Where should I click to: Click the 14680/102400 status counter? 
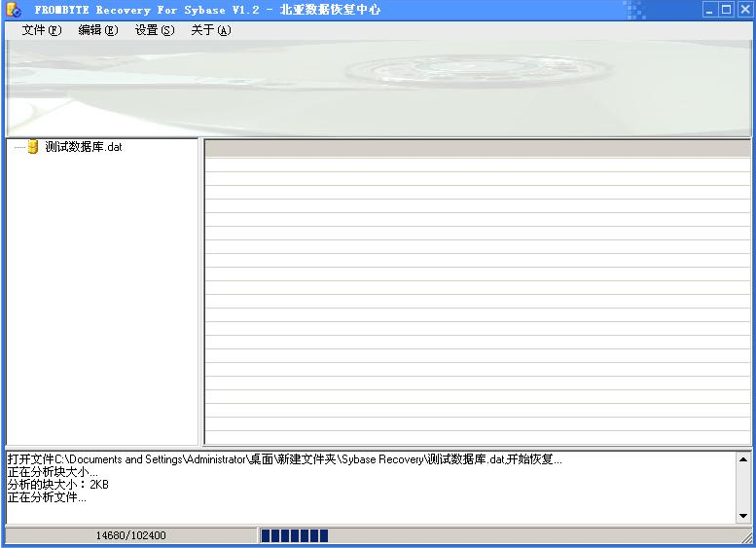click(x=130, y=535)
